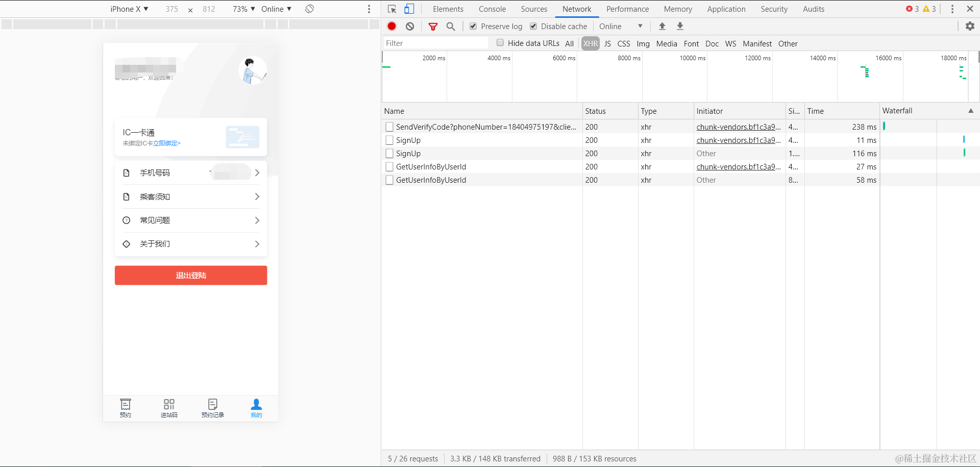
Task: Sort by the Time column header
Action: (842, 111)
